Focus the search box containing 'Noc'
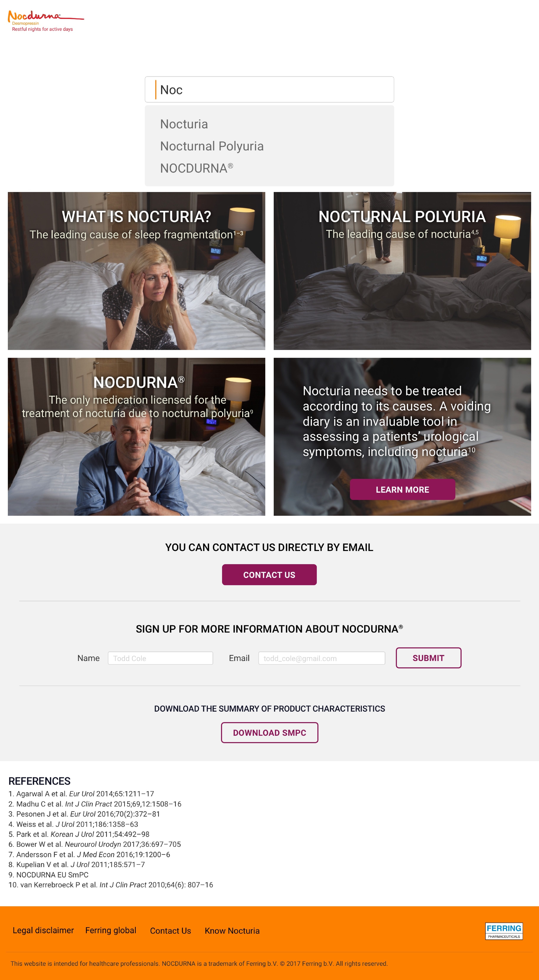 tap(269, 89)
